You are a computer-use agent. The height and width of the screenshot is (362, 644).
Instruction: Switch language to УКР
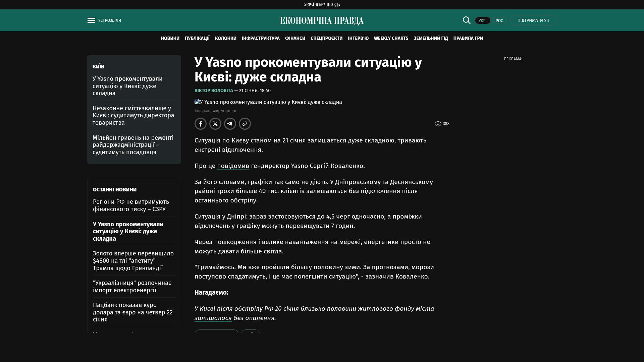point(482,21)
